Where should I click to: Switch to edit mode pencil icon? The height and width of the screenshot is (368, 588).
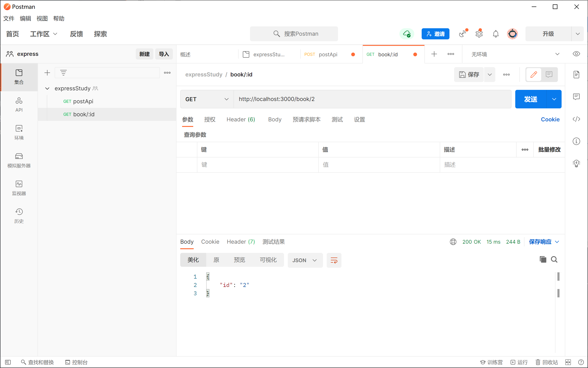click(x=534, y=75)
